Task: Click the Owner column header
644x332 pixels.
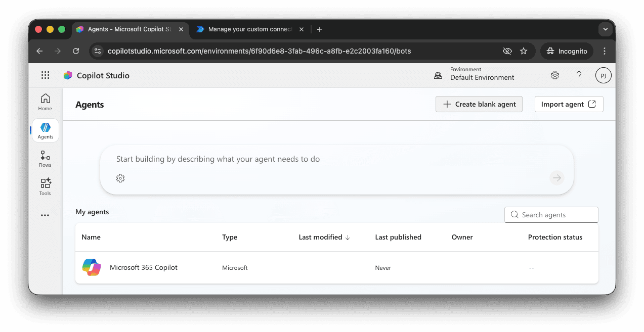Action: (x=462, y=237)
